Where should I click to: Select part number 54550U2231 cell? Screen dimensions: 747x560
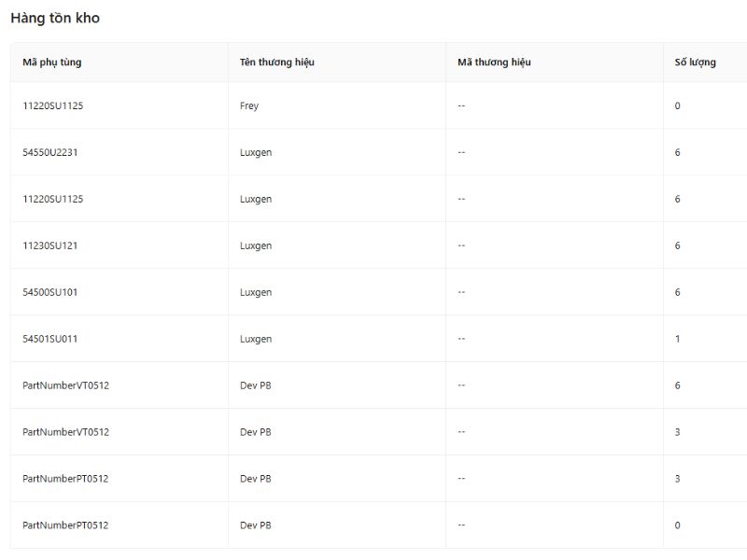point(50,152)
